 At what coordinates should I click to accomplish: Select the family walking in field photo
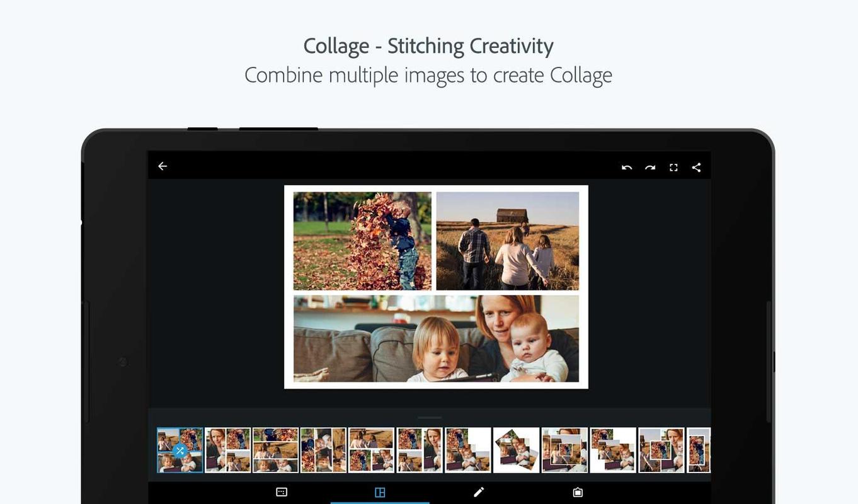[x=508, y=241]
